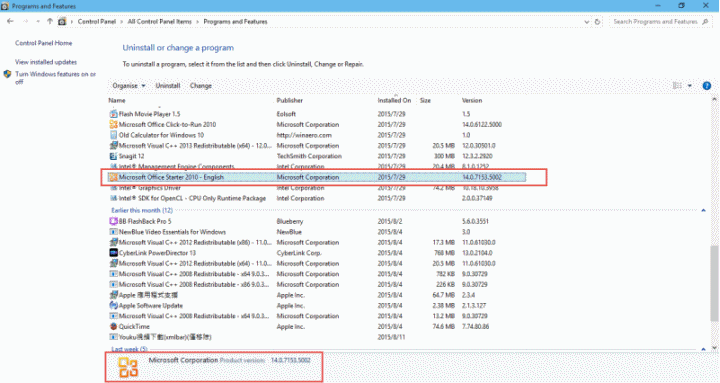
Task: Click the Intel SDK for OpenCL icon
Action: [113, 198]
